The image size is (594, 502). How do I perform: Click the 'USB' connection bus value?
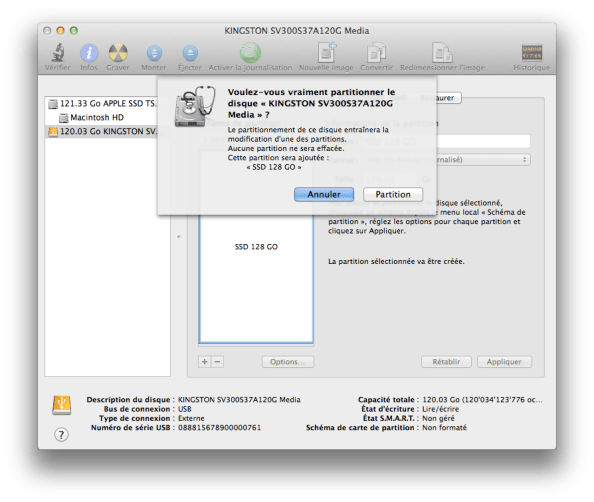point(184,409)
